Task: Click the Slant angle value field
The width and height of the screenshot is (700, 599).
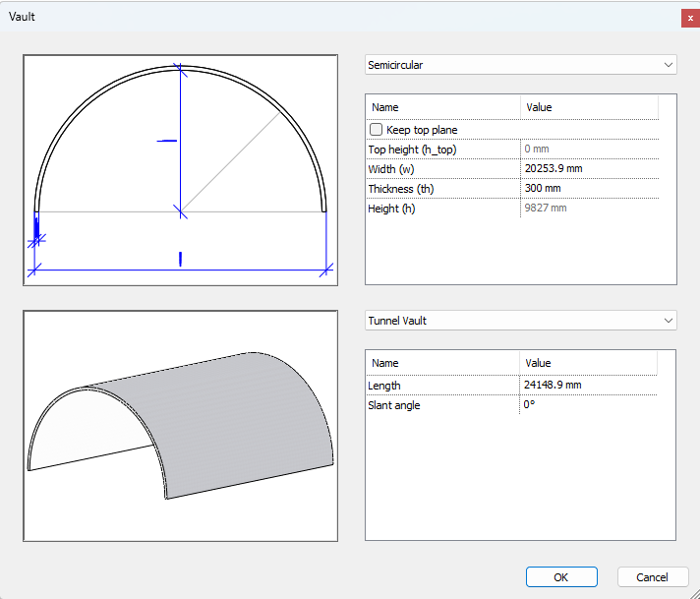Action: pos(588,405)
